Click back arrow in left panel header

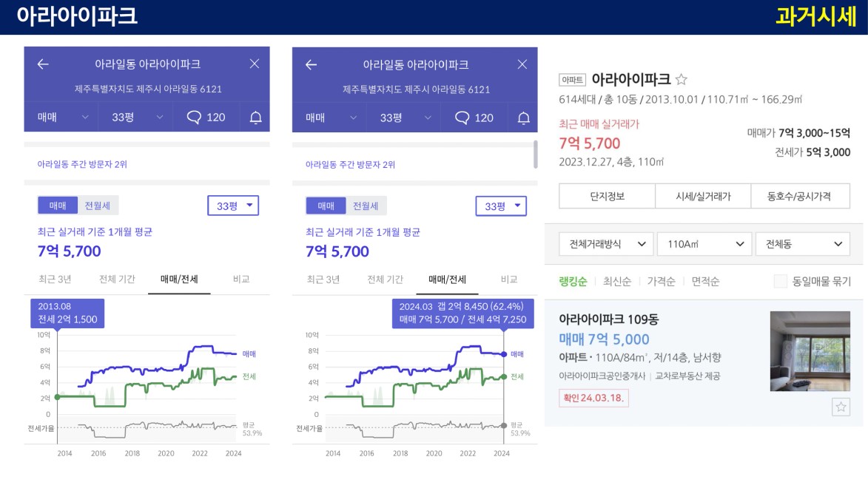coord(43,64)
